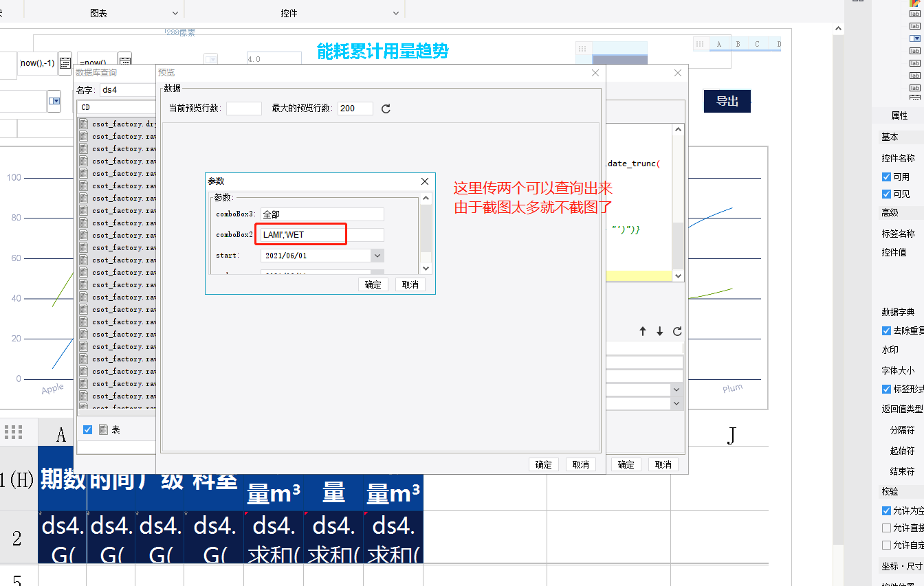The width and height of the screenshot is (924, 586).
Task: Collapse the 基本 section in properties panel
Action: pos(890,137)
